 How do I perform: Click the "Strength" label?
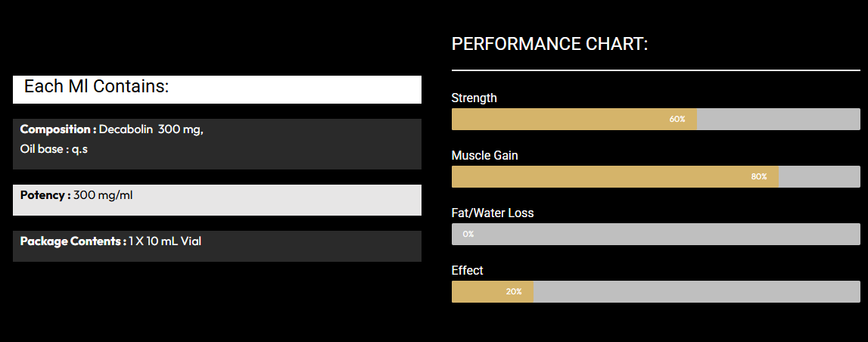coord(474,98)
